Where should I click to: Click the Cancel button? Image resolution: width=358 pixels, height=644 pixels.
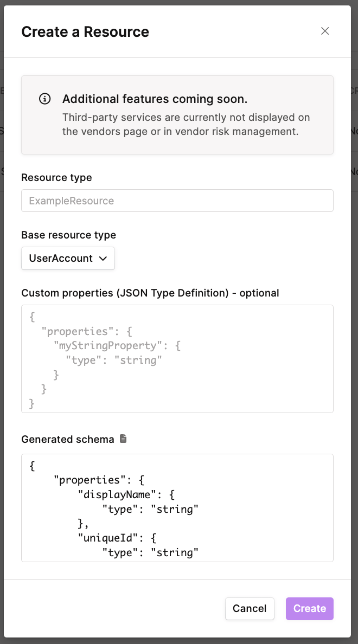250,608
